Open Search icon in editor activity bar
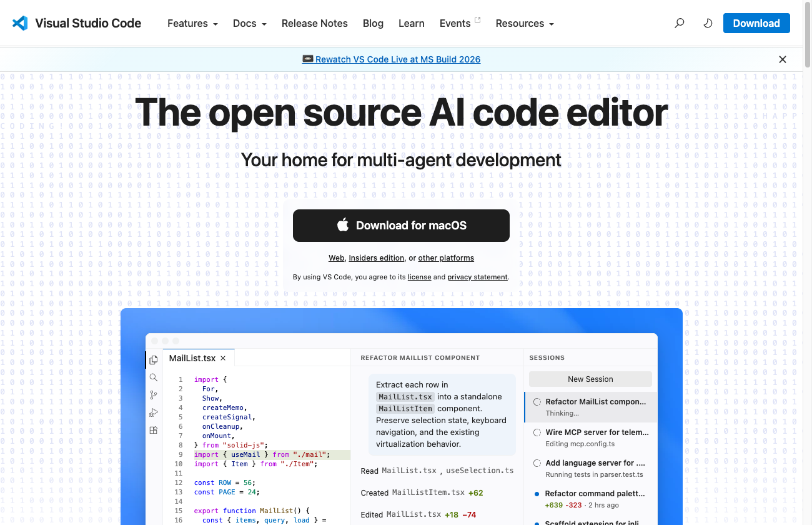Screen dimensions: 812x525 [153, 377]
